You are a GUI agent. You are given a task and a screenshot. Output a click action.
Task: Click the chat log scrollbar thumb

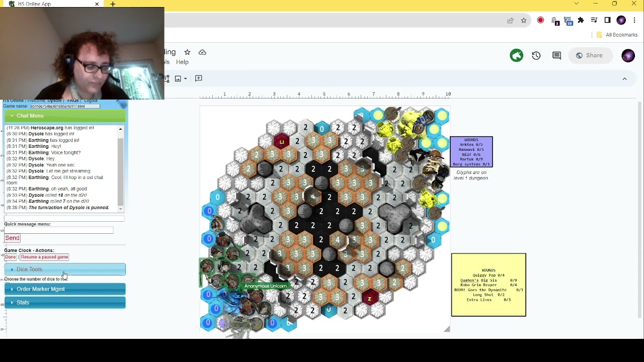tap(121, 171)
